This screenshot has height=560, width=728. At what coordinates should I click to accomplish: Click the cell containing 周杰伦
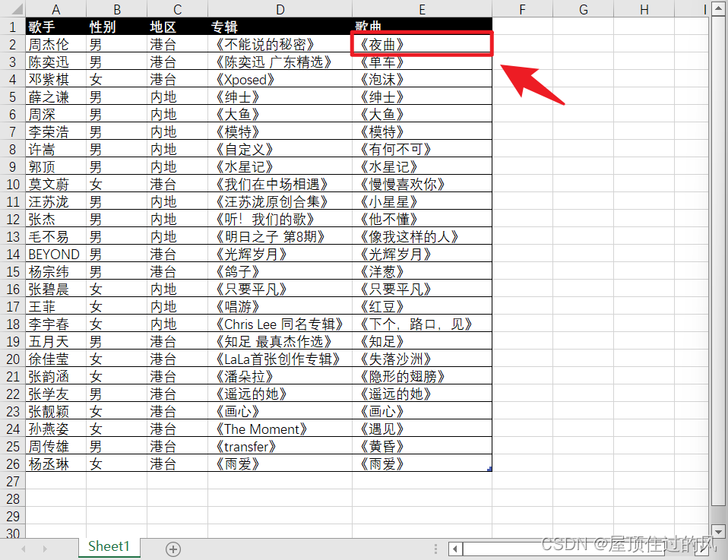[x=55, y=43]
